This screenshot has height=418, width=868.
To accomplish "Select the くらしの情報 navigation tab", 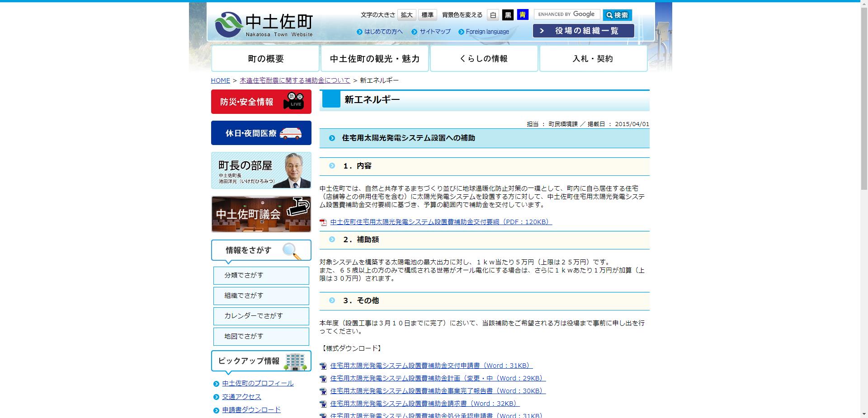I will (x=484, y=58).
